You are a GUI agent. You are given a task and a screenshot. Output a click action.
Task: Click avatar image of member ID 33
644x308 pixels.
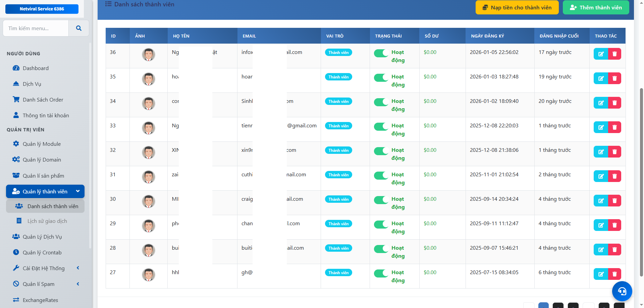(x=148, y=128)
